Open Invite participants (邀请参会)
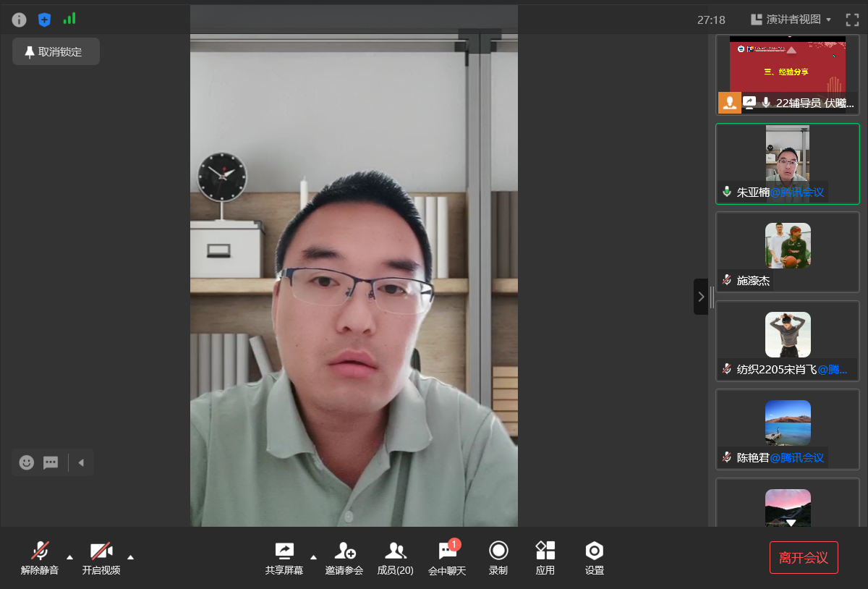This screenshot has width=868, height=589. (x=344, y=557)
